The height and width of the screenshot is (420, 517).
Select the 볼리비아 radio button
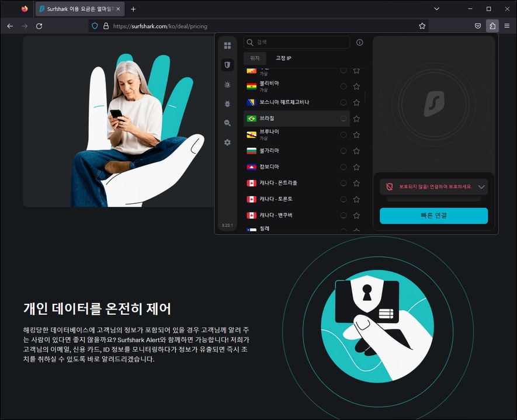(343, 86)
